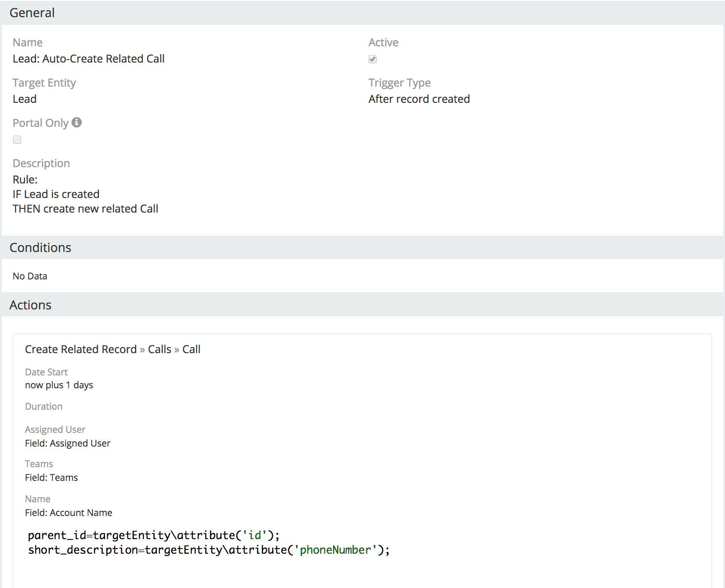The image size is (725, 588).
Task: Select the workflow name 'Lead: Auto-Create Related Call'
Action: (x=89, y=59)
